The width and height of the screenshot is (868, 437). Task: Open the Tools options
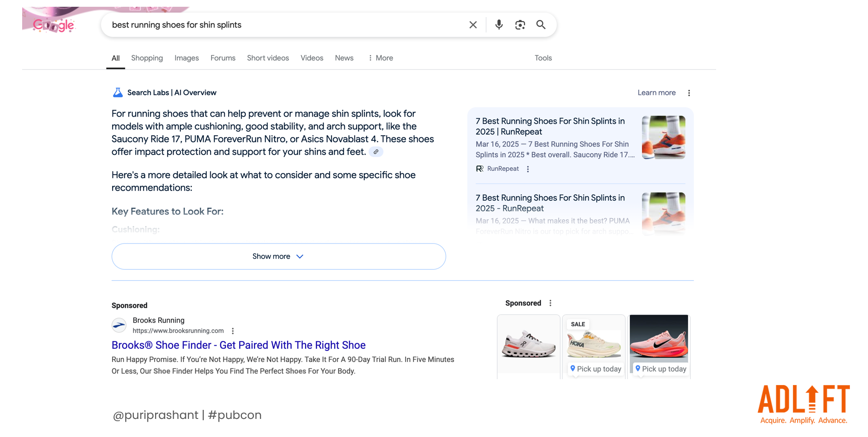[543, 58]
